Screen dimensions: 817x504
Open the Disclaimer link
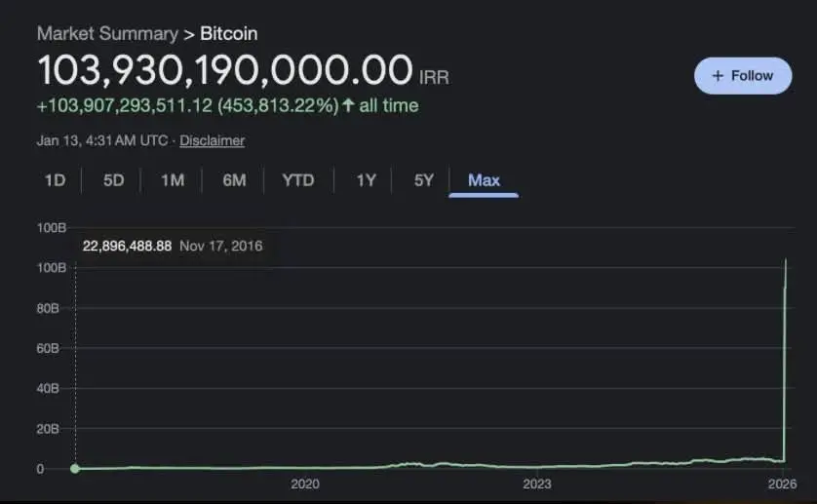click(212, 140)
